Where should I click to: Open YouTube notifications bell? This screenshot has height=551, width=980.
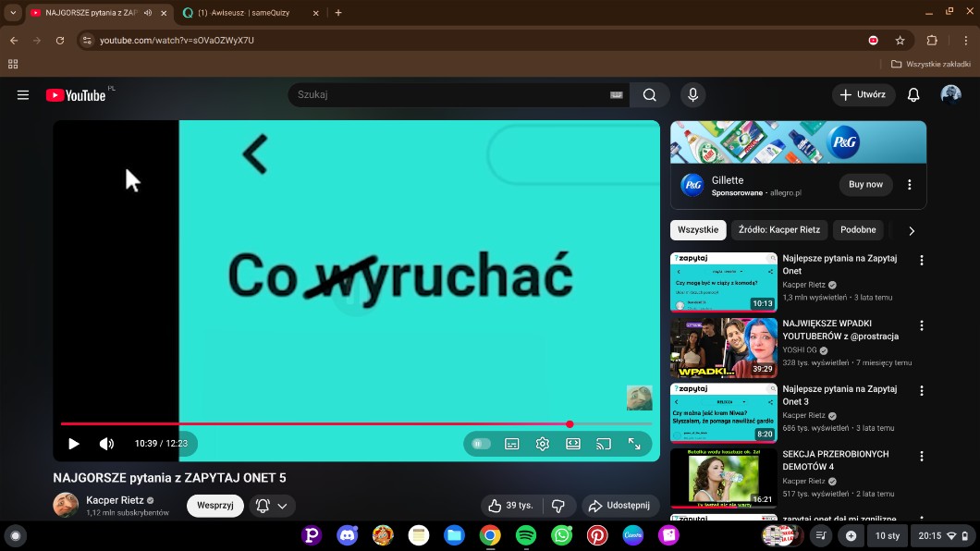913,94
